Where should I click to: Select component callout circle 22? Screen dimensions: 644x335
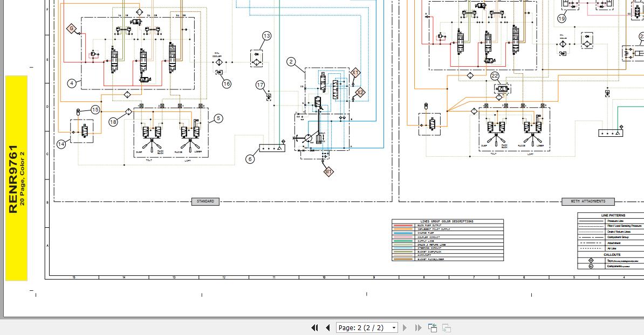[495, 76]
